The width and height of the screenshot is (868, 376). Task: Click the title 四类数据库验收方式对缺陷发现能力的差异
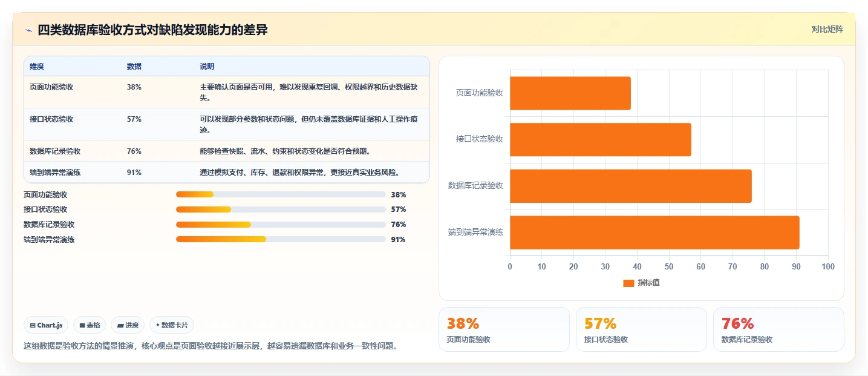pos(153,30)
